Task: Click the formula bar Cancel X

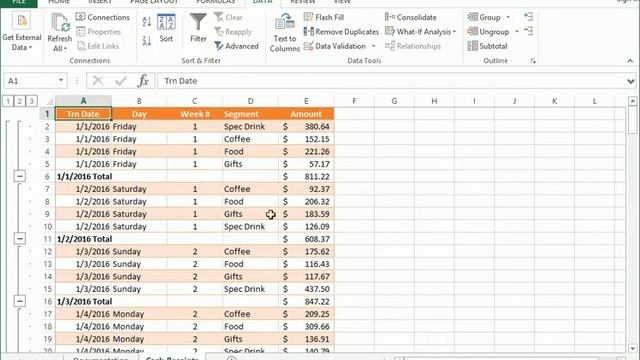Action: click(x=98, y=81)
